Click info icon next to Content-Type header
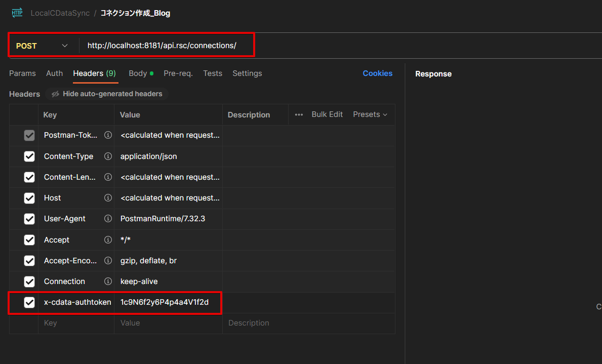This screenshot has width=602, height=364. tap(108, 156)
